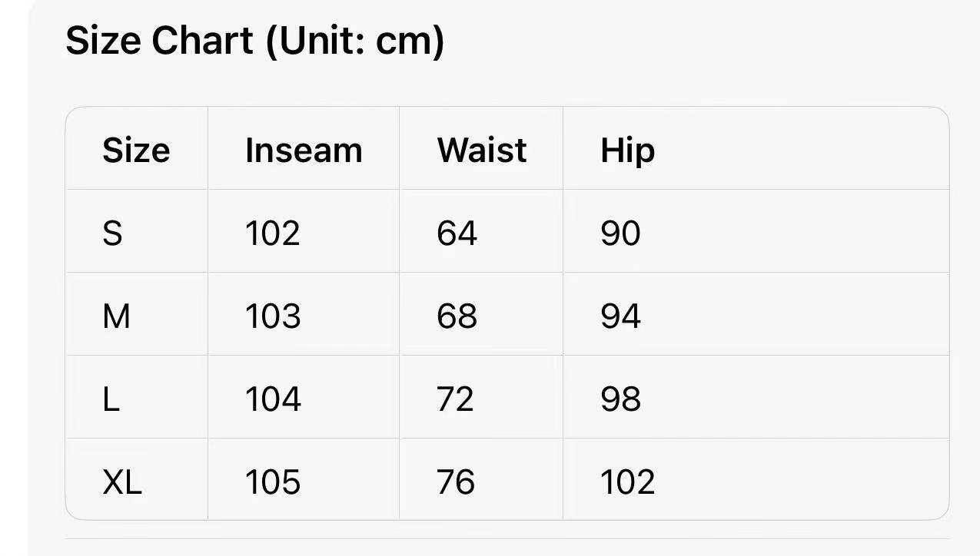Click inseam value 105 for size XL
The height and width of the screenshot is (556, 980).
[x=272, y=482]
